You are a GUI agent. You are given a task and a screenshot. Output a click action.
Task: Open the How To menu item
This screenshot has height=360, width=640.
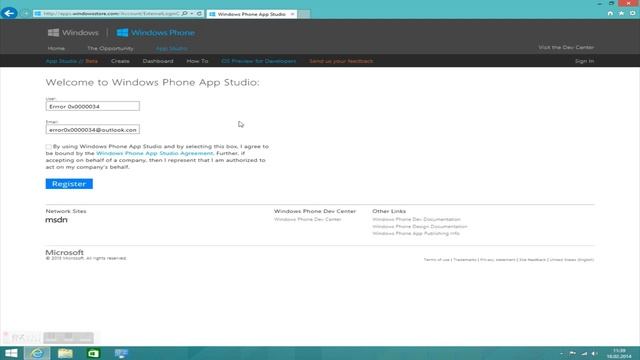pos(197,61)
